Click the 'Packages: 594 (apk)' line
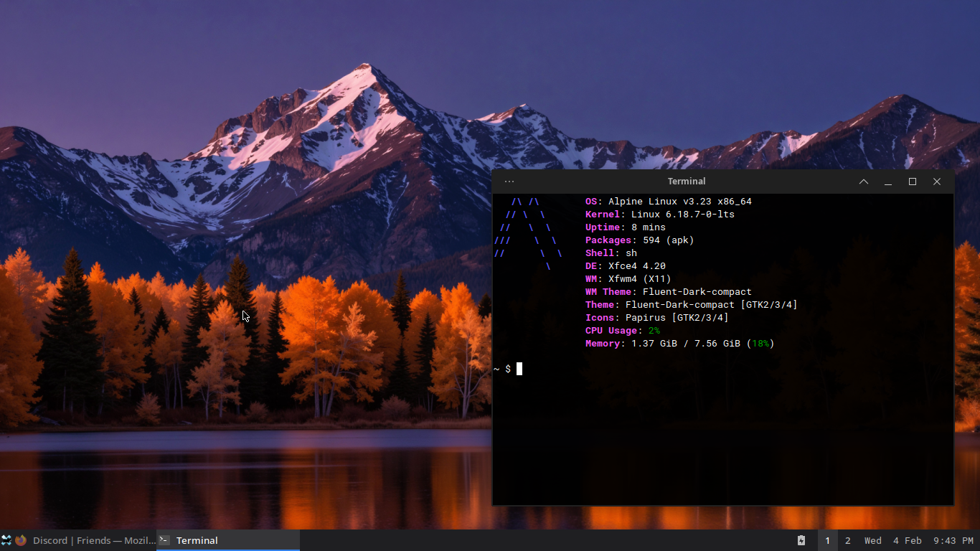The image size is (980, 551). [x=640, y=240]
